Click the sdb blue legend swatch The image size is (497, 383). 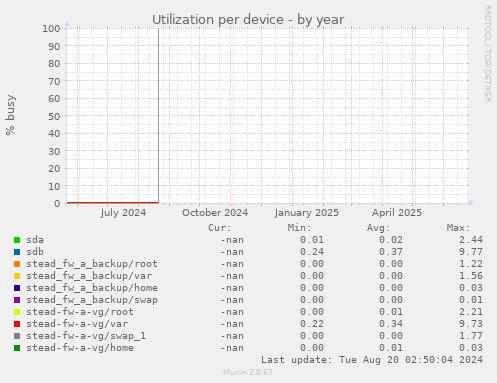coord(17,252)
